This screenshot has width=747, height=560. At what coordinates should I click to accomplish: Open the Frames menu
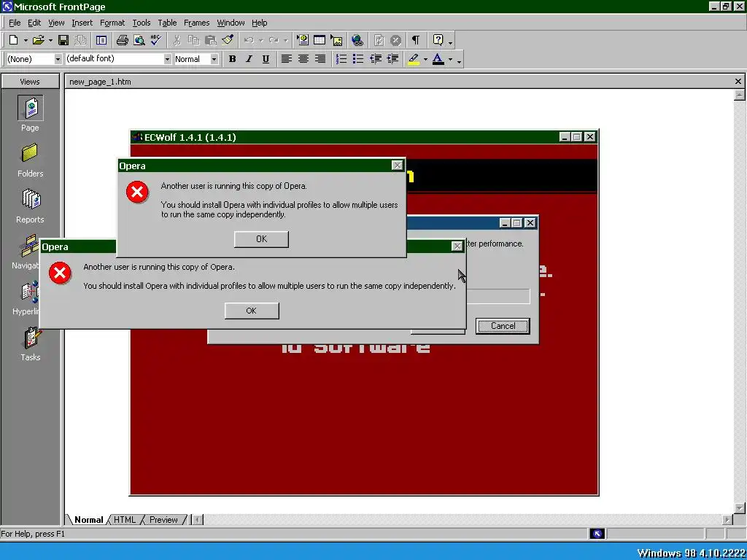click(x=196, y=23)
